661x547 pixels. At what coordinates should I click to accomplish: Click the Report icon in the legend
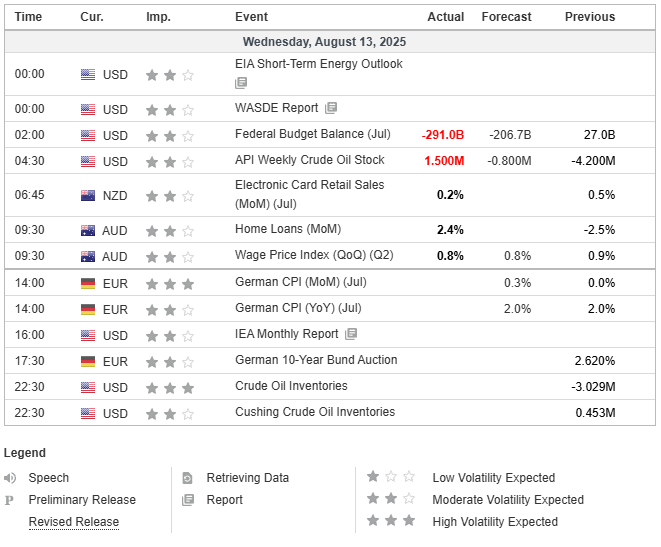pos(188,500)
